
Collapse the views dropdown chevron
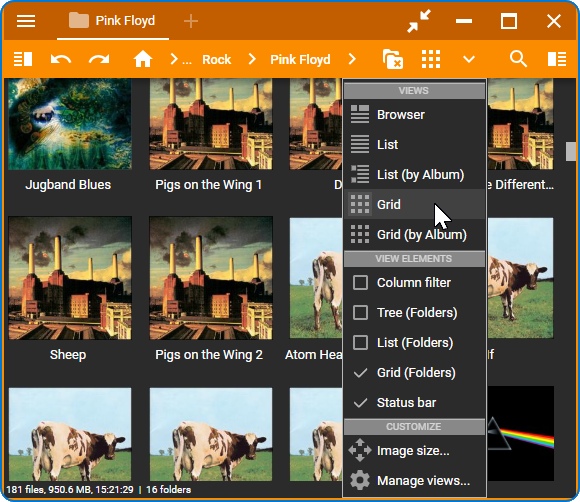[469, 59]
